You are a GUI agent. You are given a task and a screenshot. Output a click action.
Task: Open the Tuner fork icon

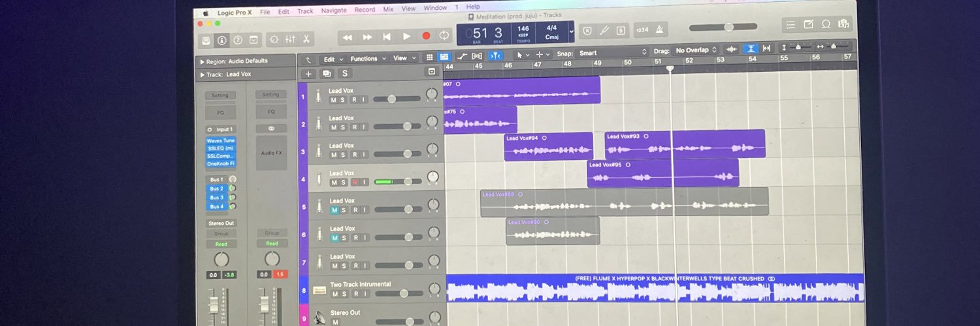604,30
